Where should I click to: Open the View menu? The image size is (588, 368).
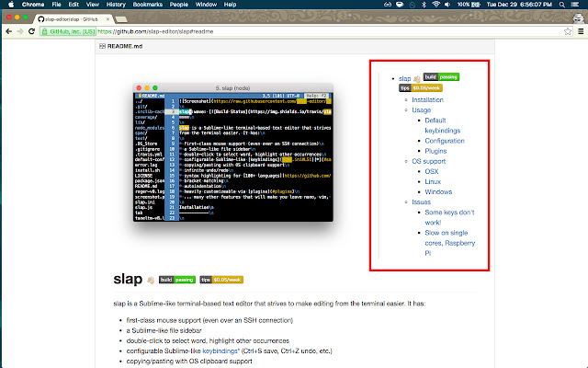tap(92, 5)
